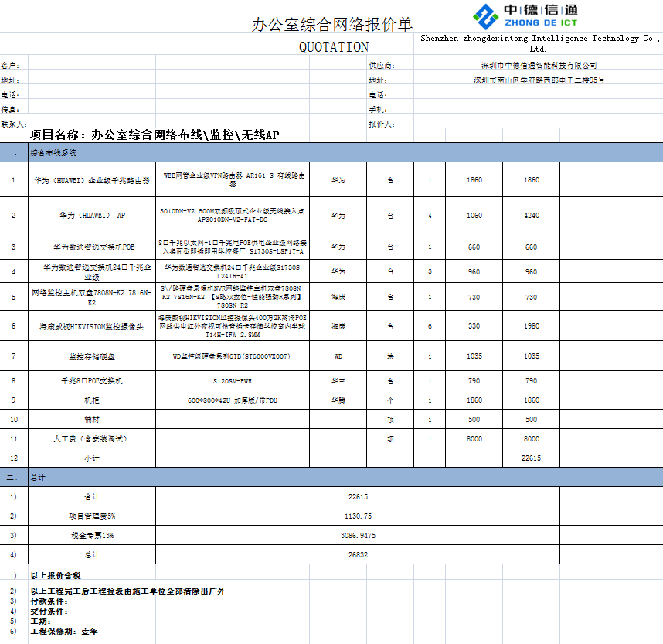The width and height of the screenshot is (663, 644).
Task: Click the 税金专票13% value 3086.9475
Action: point(359,535)
